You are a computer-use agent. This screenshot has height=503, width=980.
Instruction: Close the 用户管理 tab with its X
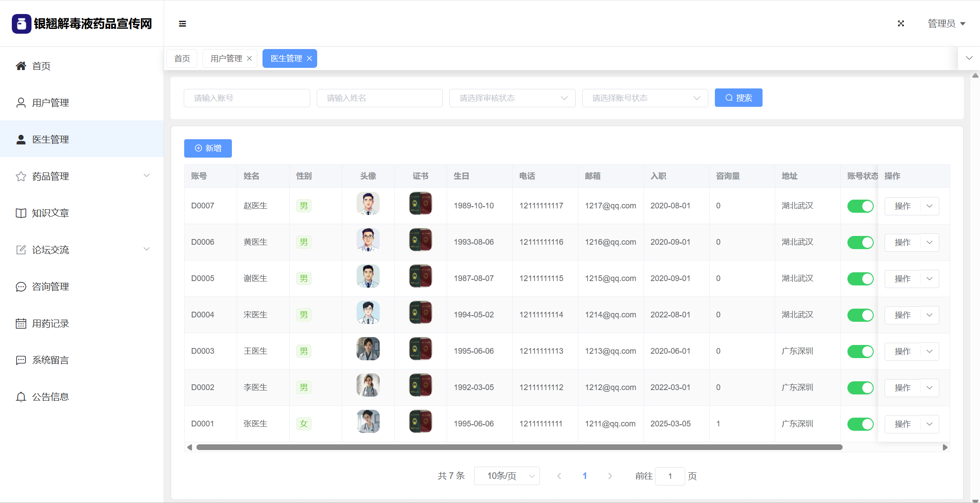tap(249, 59)
